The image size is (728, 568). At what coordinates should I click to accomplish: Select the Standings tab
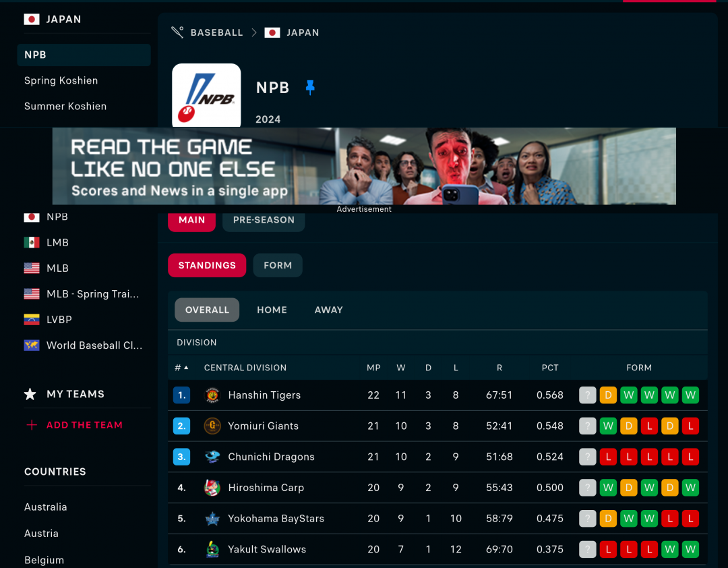tap(207, 265)
